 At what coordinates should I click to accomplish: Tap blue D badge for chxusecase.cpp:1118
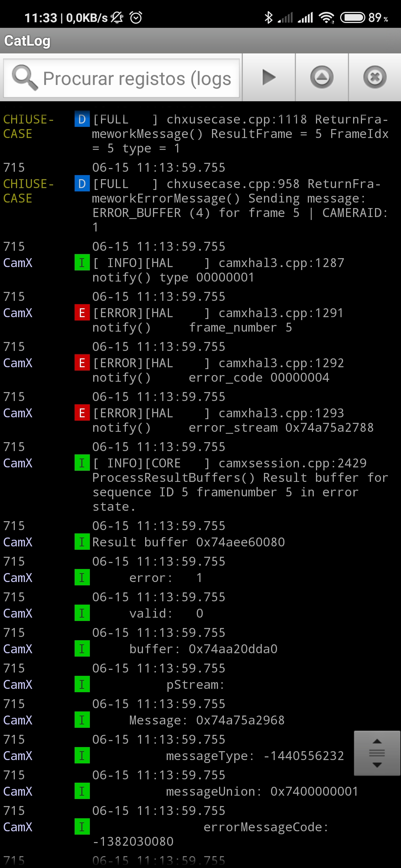point(82,119)
